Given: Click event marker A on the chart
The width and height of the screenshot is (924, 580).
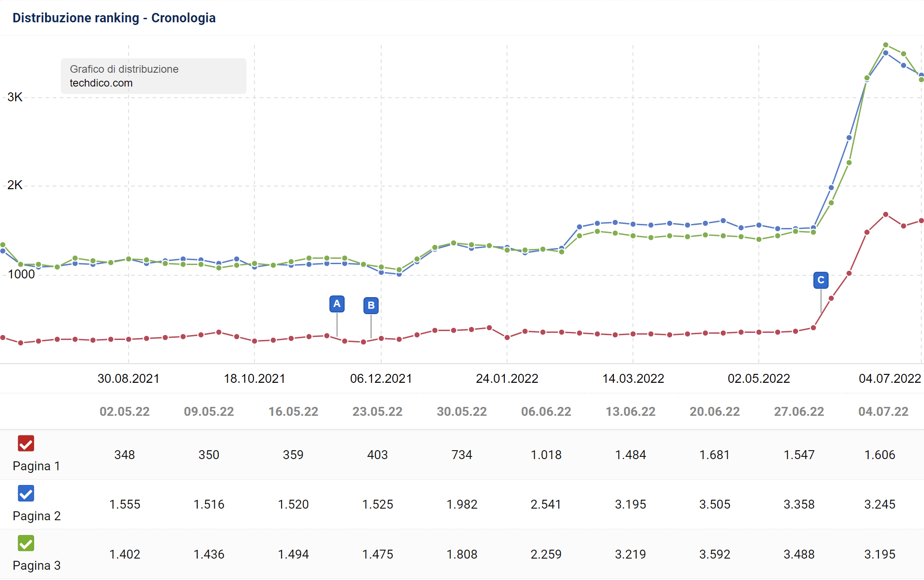Looking at the screenshot, I should coord(337,304).
